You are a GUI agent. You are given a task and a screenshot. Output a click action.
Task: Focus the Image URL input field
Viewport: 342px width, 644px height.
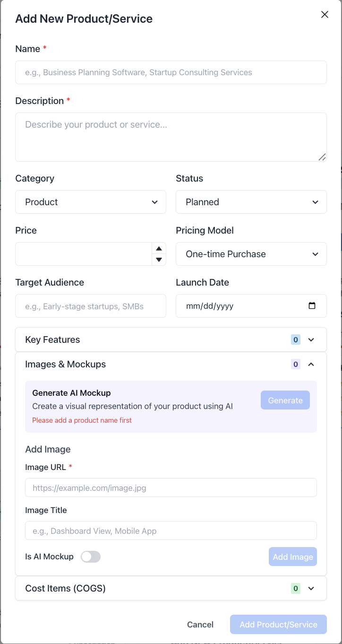coord(171,487)
